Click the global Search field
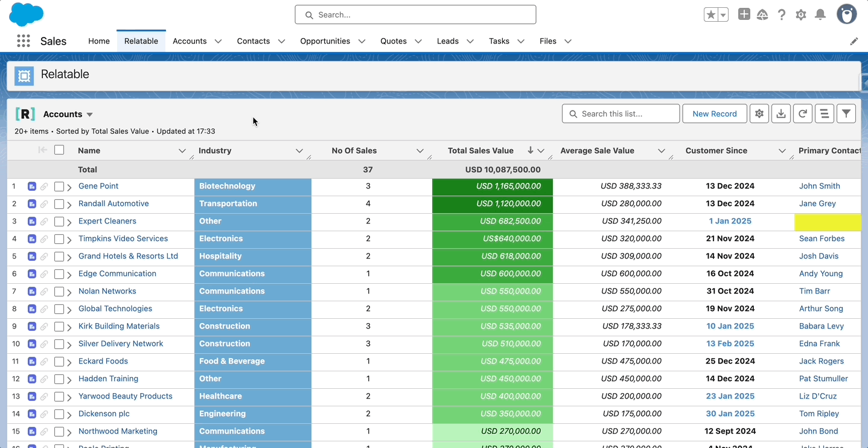 (x=415, y=14)
